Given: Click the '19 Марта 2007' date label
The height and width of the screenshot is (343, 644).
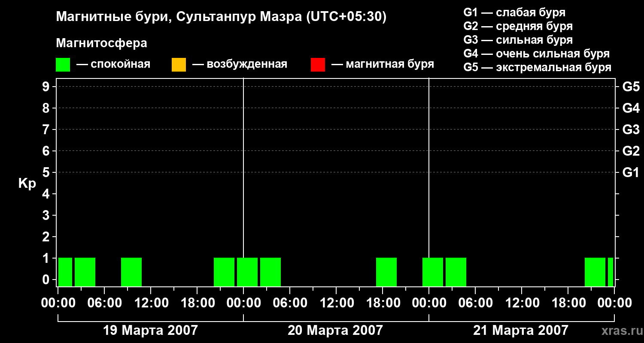Looking at the screenshot, I should (x=151, y=331).
